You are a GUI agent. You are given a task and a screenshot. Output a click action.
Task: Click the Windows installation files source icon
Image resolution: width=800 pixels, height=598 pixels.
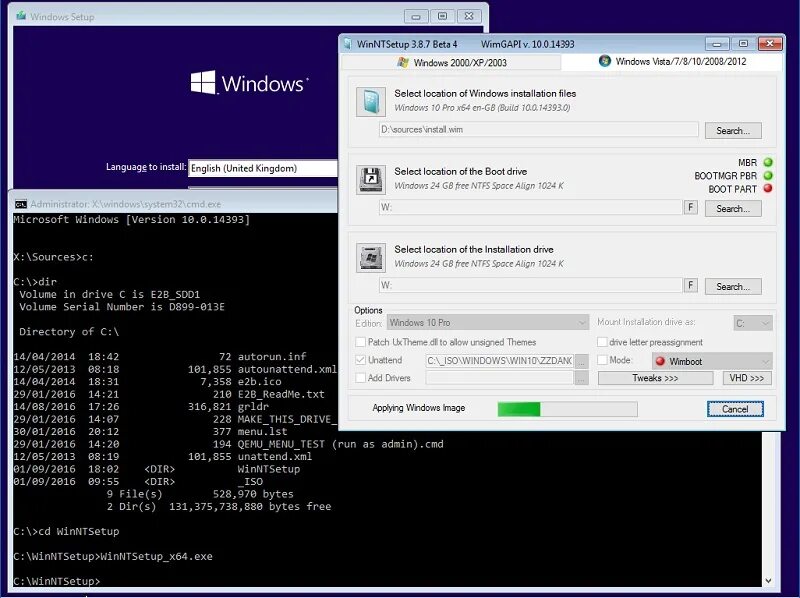[370, 102]
